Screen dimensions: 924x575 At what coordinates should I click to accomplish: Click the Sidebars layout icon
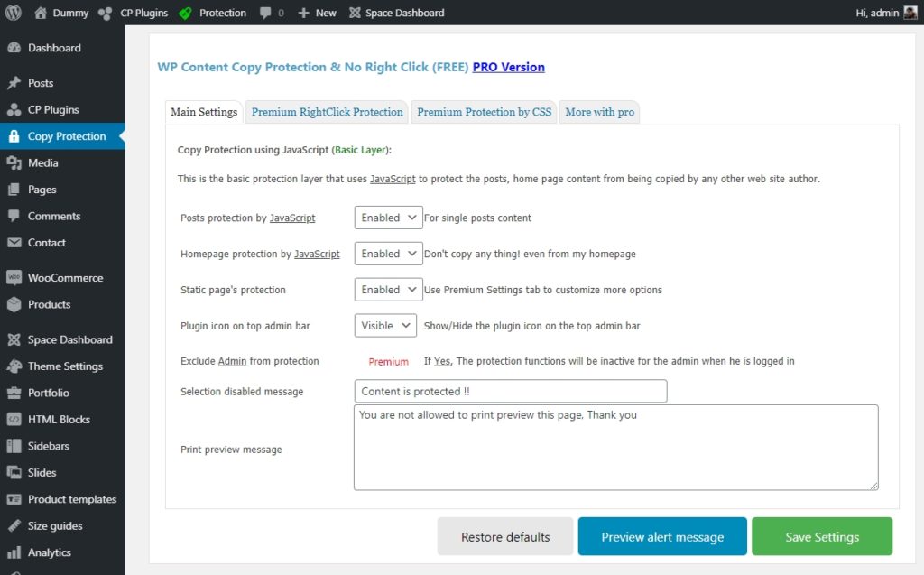pyautogui.click(x=14, y=446)
